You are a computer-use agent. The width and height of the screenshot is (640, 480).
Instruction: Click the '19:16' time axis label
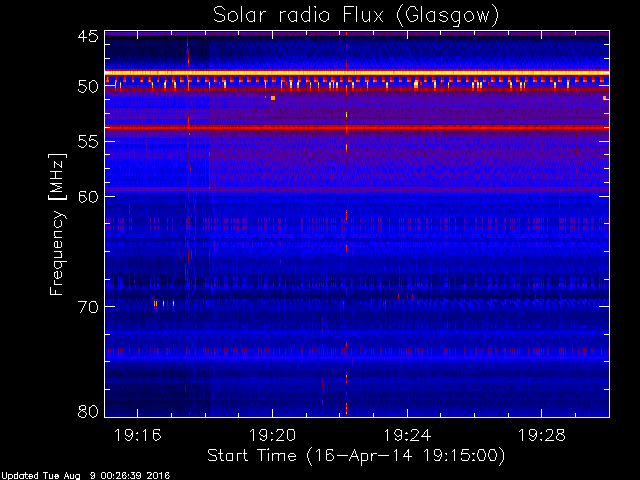(138, 435)
